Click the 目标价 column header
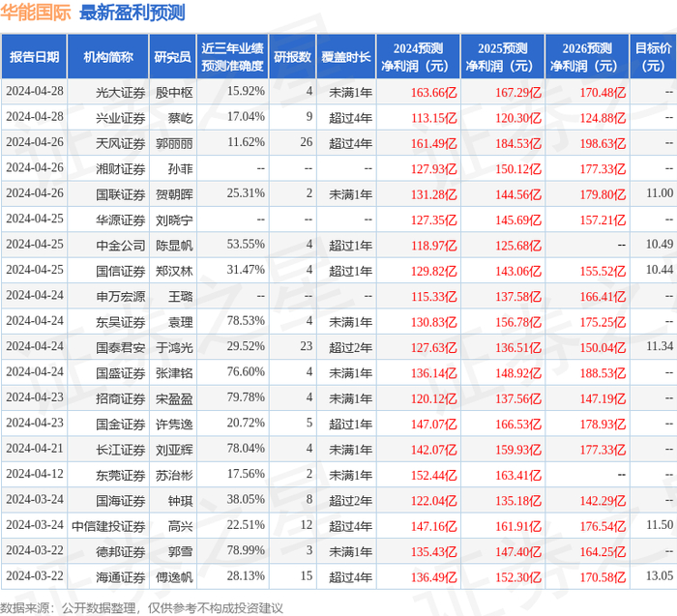The image size is (677, 616). 653,57
